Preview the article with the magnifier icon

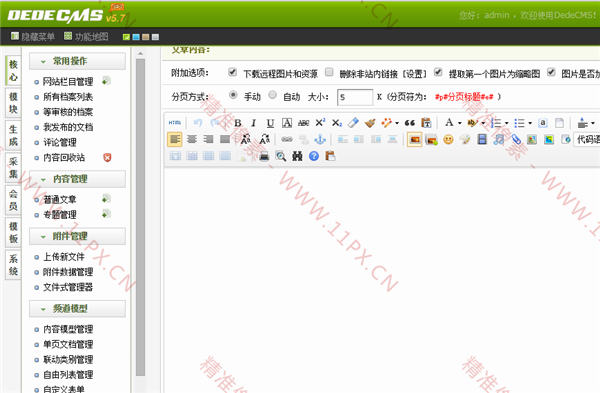click(x=280, y=156)
